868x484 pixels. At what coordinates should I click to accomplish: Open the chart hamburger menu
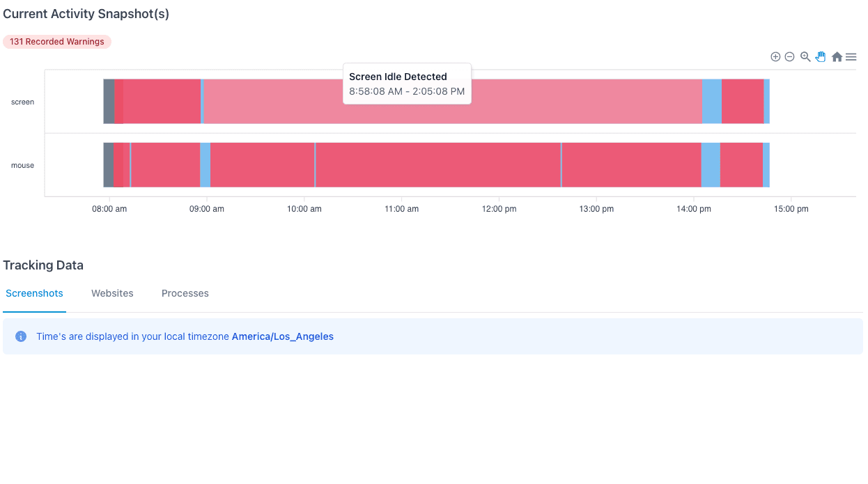[x=851, y=57]
